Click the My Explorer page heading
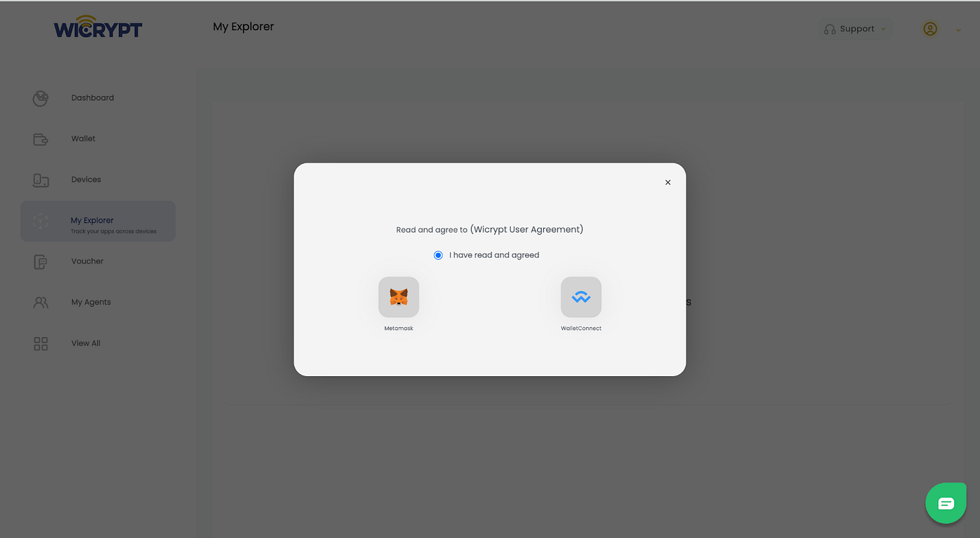The image size is (980, 538). (244, 27)
